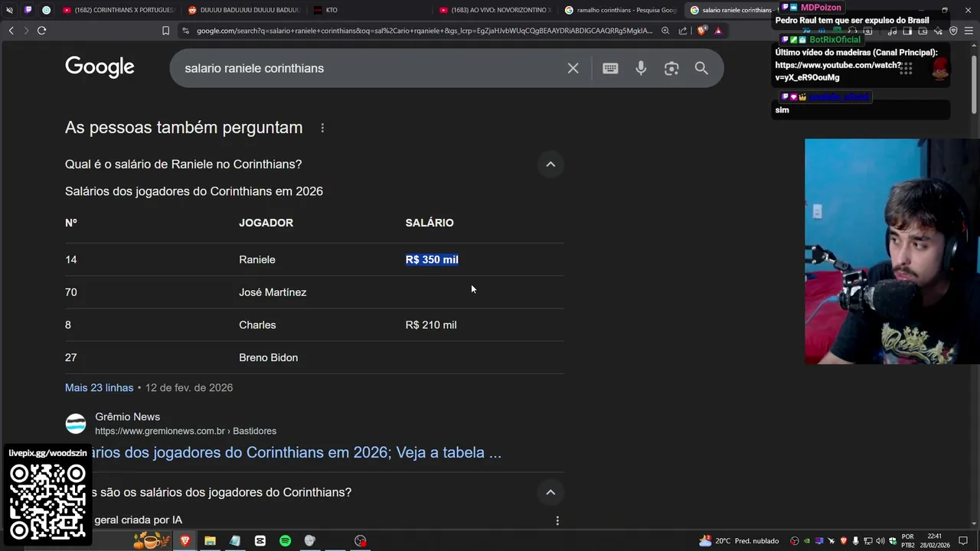The width and height of the screenshot is (980, 551).
Task: Click the page vertical scrollbar
Action: (x=975, y=84)
